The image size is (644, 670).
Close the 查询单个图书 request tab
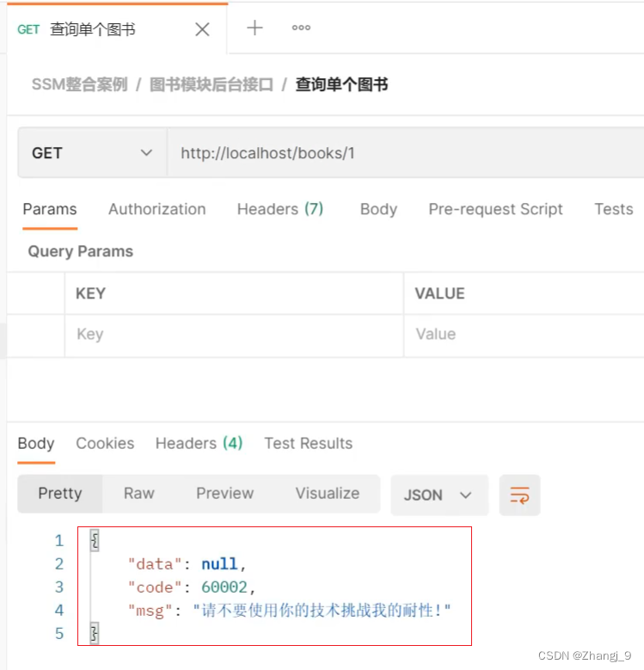click(202, 29)
